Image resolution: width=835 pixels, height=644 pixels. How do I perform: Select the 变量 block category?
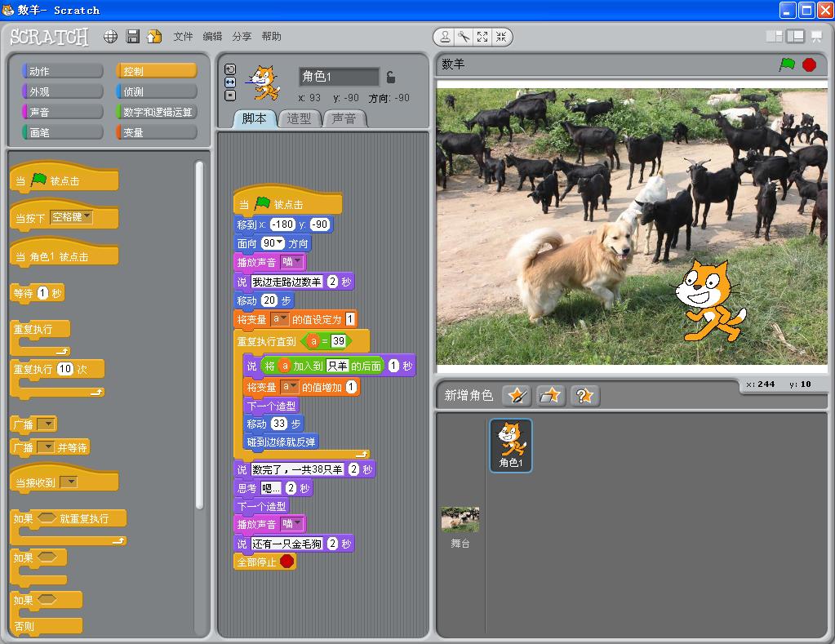click(x=157, y=132)
